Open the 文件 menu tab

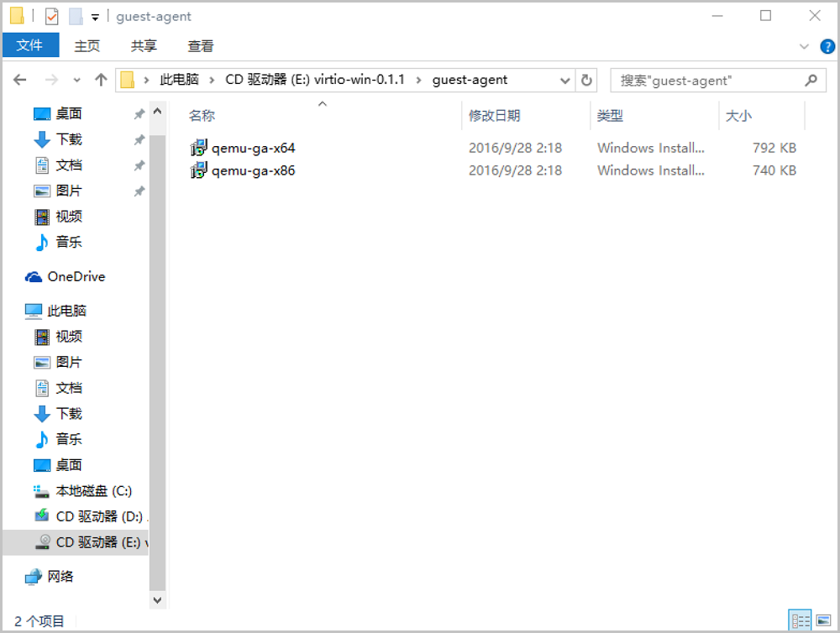click(30, 45)
